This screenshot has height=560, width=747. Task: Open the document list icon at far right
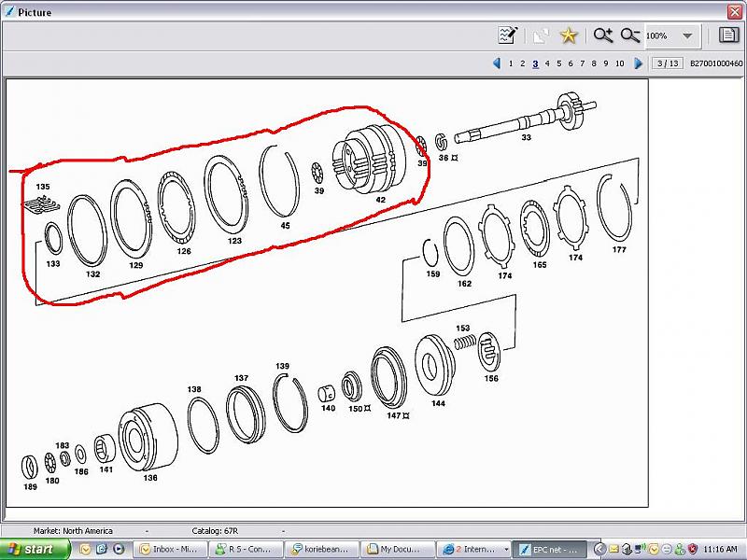[x=728, y=35]
